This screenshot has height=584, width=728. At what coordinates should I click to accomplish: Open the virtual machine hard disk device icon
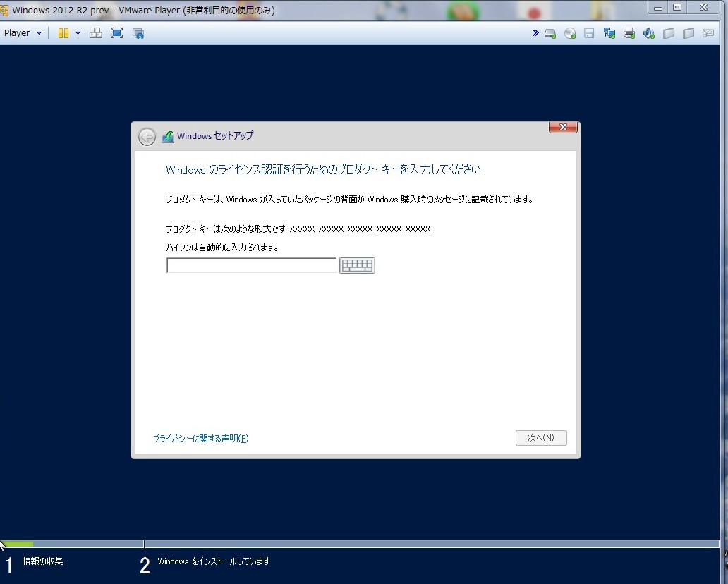click(550, 32)
